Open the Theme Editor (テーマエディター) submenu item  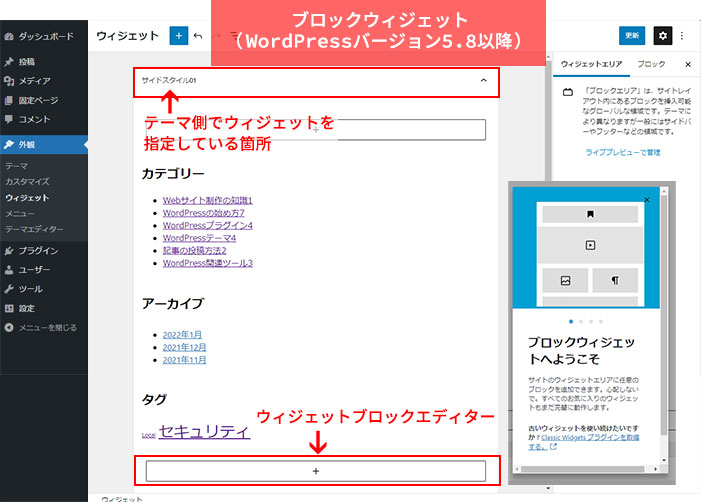(34, 229)
